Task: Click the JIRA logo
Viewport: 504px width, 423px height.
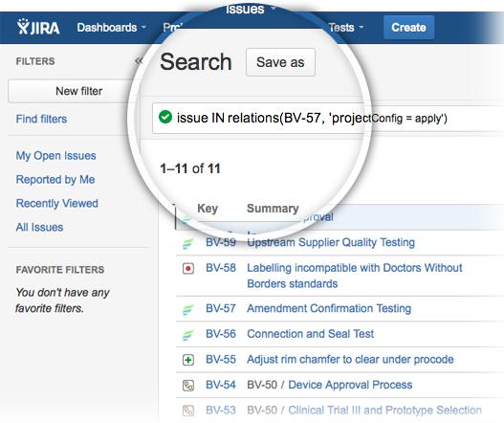Action: click(x=38, y=27)
